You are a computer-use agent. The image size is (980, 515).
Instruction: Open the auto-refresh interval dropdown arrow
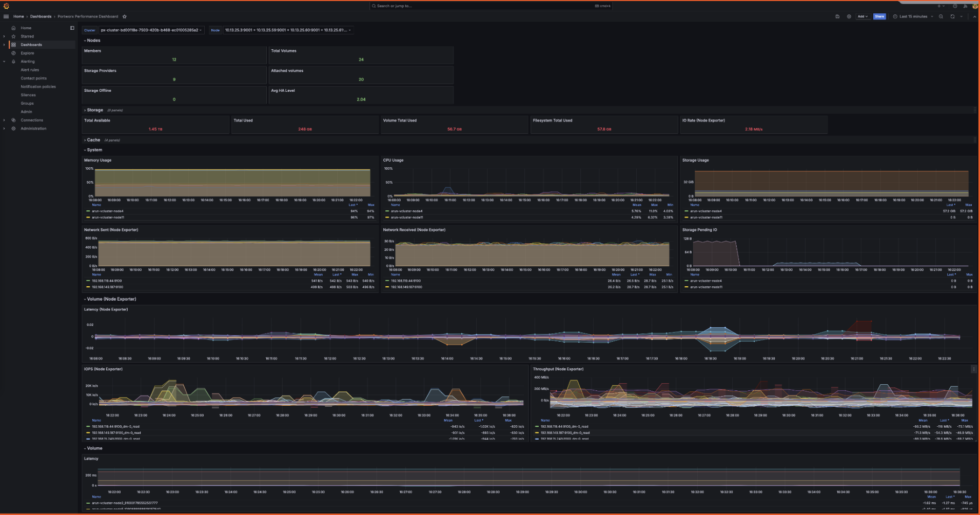pos(962,16)
